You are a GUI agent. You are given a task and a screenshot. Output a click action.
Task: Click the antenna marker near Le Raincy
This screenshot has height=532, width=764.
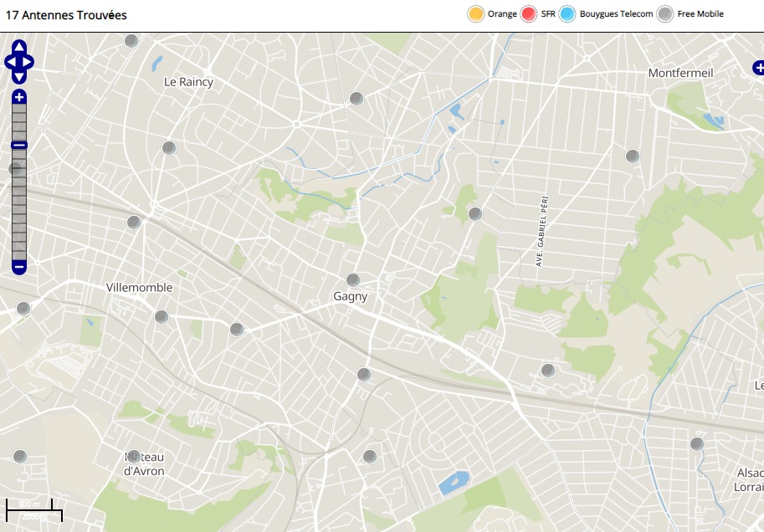click(169, 148)
